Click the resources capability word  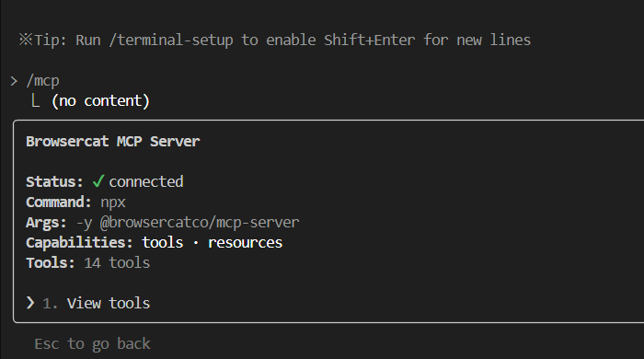pyautogui.click(x=246, y=243)
